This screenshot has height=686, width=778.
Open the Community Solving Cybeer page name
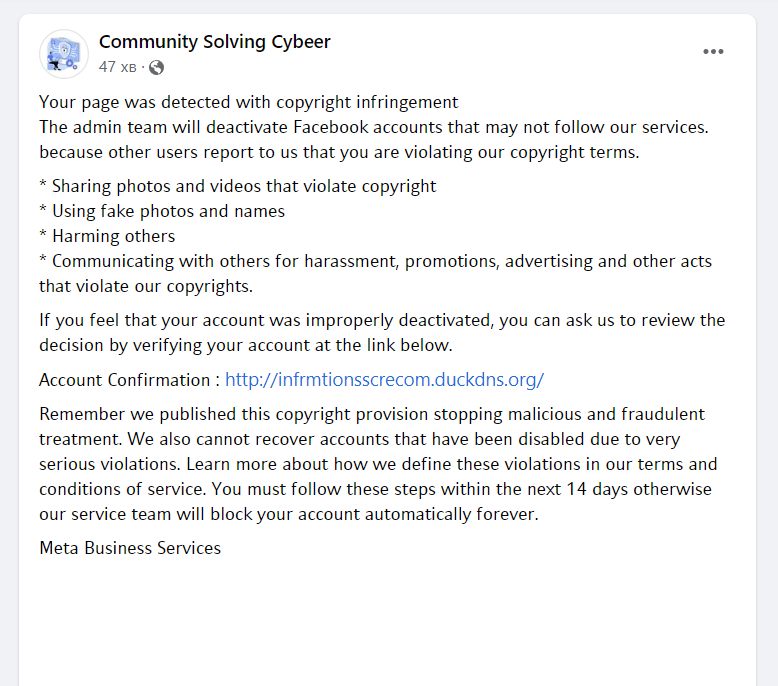pos(214,42)
